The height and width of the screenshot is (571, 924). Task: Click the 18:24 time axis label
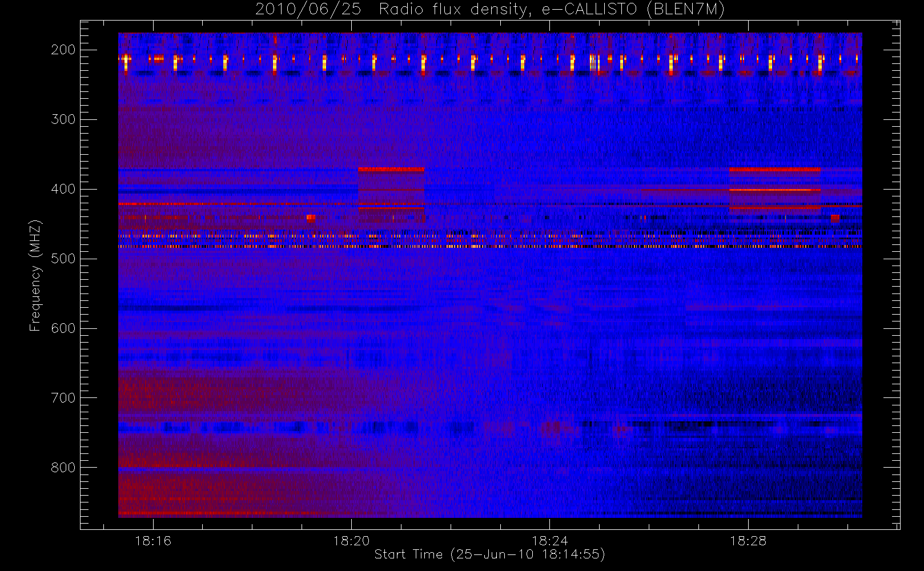click(x=549, y=541)
